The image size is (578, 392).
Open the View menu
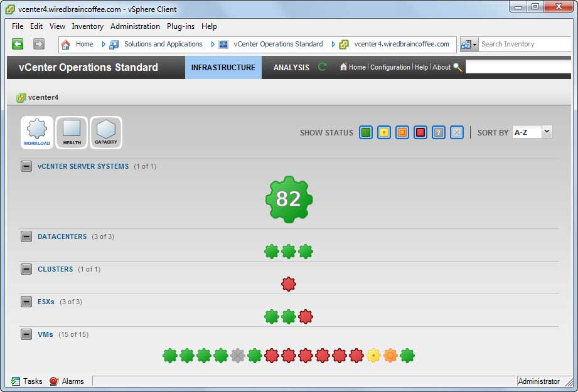[57, 26]
